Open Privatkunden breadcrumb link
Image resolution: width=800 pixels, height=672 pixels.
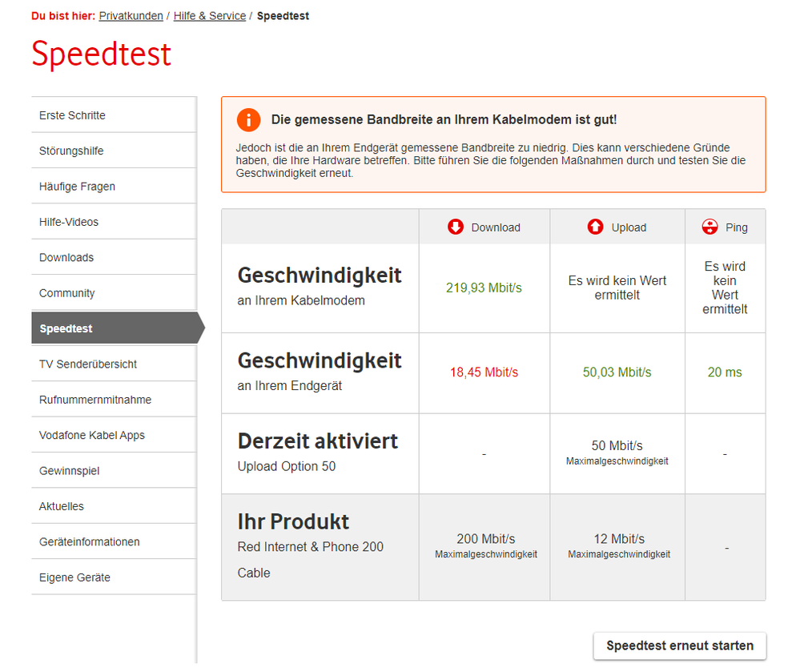coord(131,16)
